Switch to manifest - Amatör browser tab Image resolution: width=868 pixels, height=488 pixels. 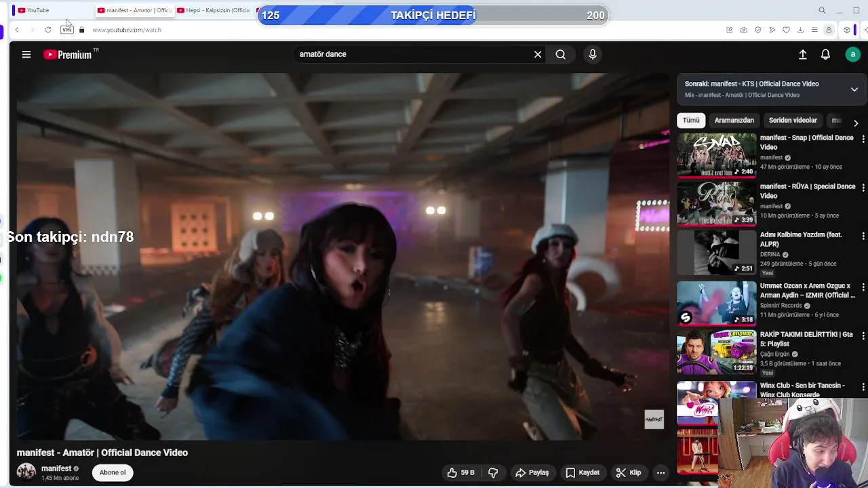134,10
